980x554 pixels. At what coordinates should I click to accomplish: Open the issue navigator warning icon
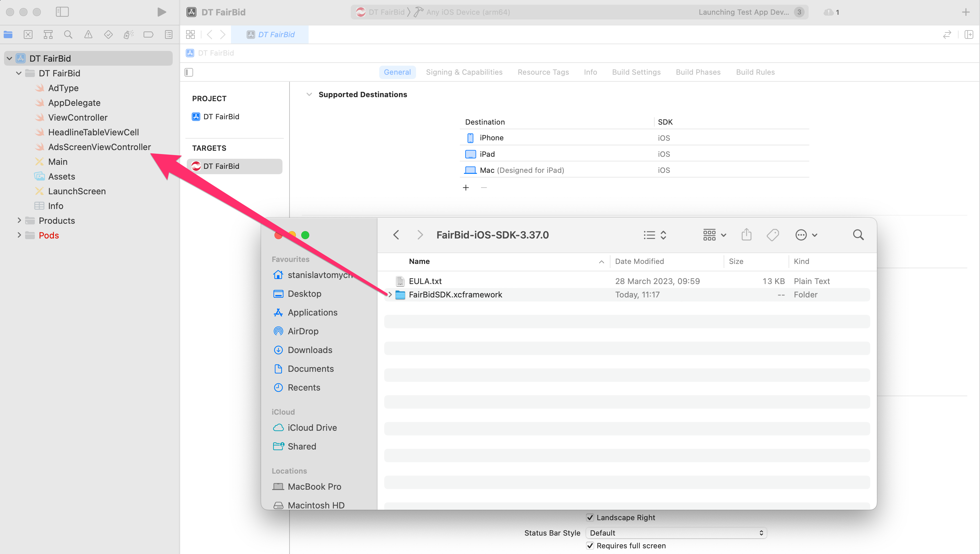point(88,34)
